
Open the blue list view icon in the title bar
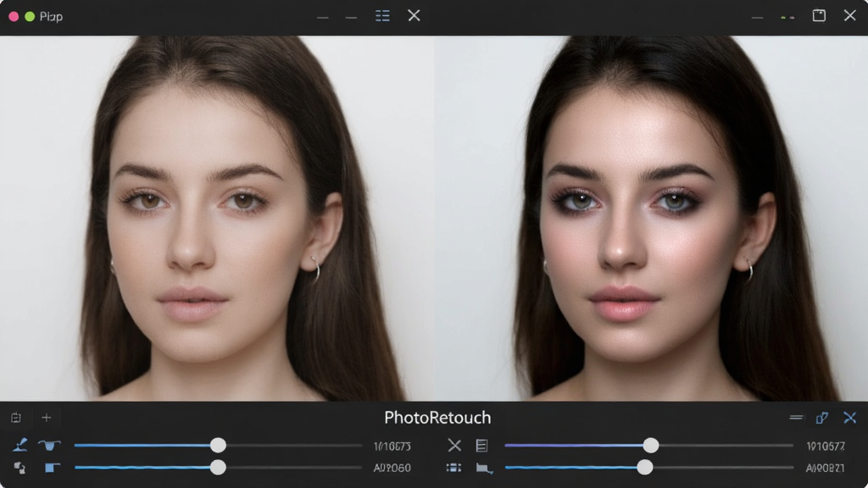(382, 15)
